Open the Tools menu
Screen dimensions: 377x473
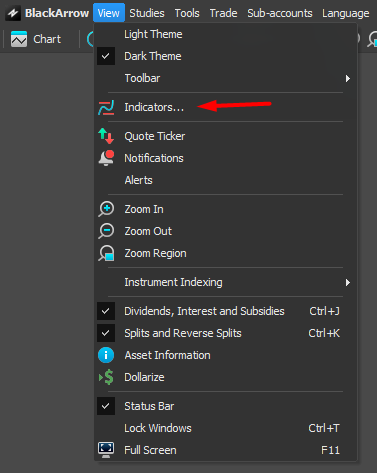pyautogui.click(x=187, y=13)
